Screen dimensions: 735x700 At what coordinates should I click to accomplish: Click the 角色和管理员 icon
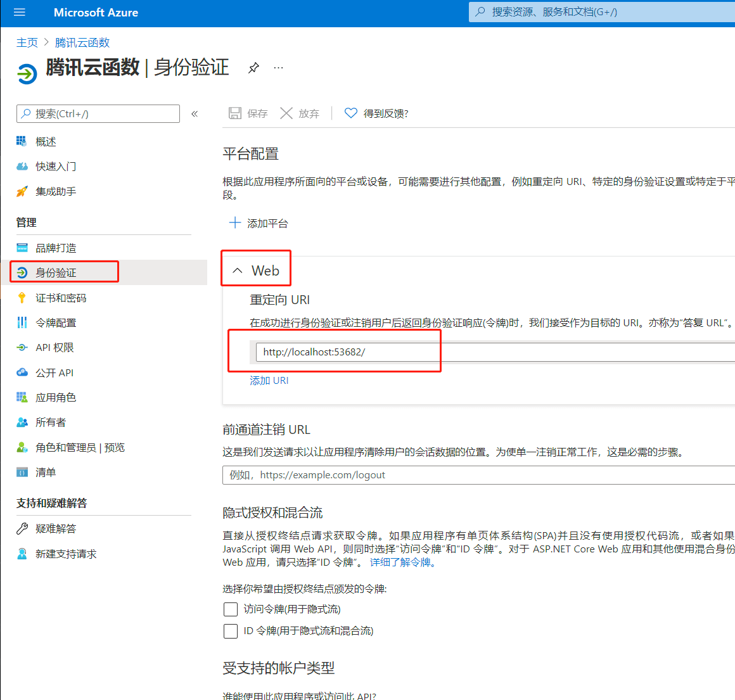[22, 447]
